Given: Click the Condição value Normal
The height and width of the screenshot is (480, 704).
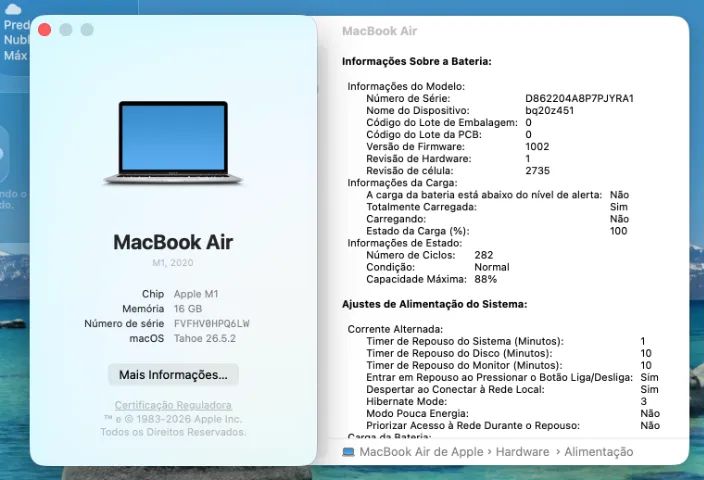Looking at the screenshot, I should (x=492, y=267).
